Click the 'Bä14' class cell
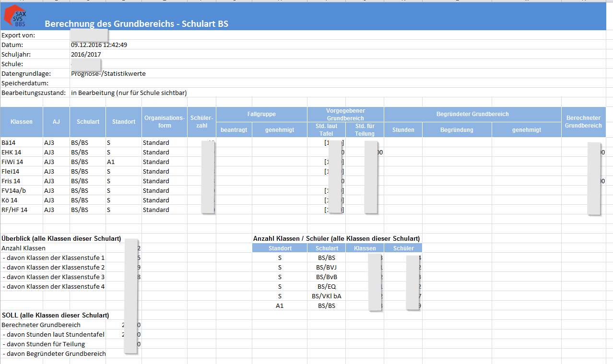Screen dimensions: 613x364 (10, 142)
